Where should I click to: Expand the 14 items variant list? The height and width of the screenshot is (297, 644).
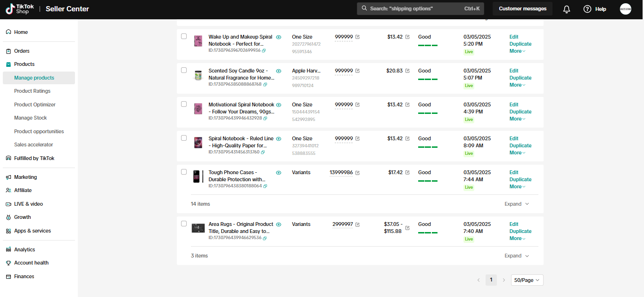(517, 204)
